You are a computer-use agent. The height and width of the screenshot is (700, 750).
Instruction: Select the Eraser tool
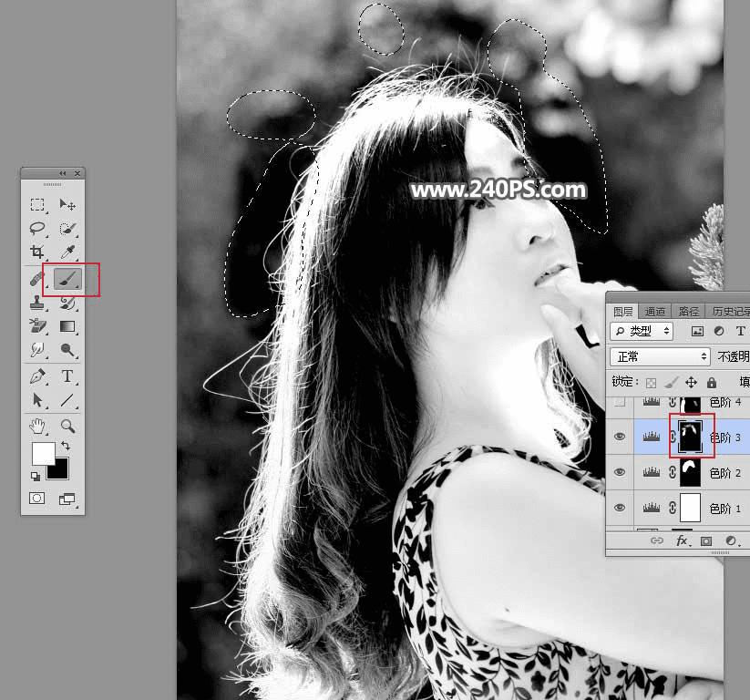37,325
